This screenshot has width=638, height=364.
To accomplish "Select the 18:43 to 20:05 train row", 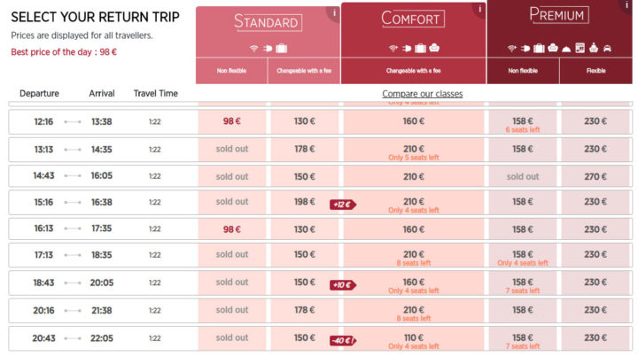I will (x=320, y=283).
